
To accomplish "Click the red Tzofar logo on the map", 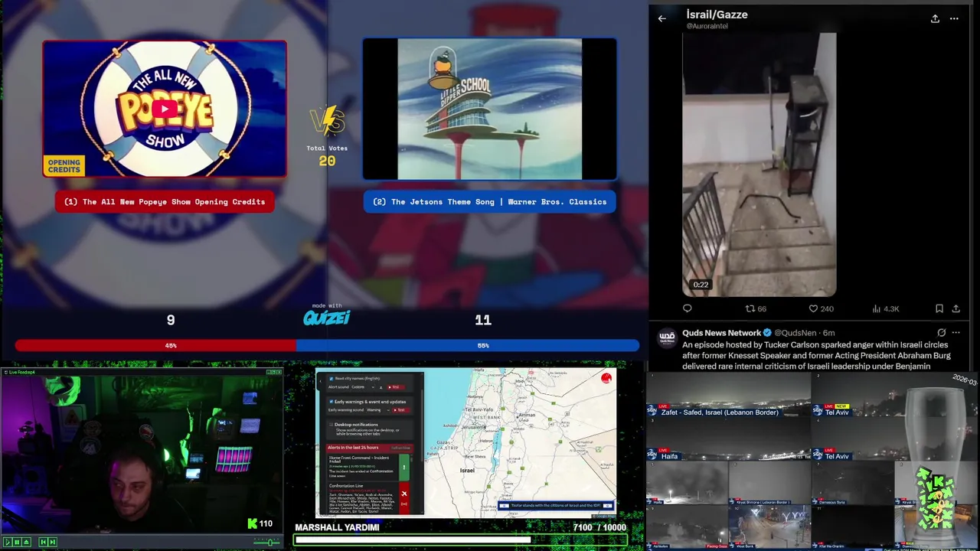I will (x=606, y=378).
